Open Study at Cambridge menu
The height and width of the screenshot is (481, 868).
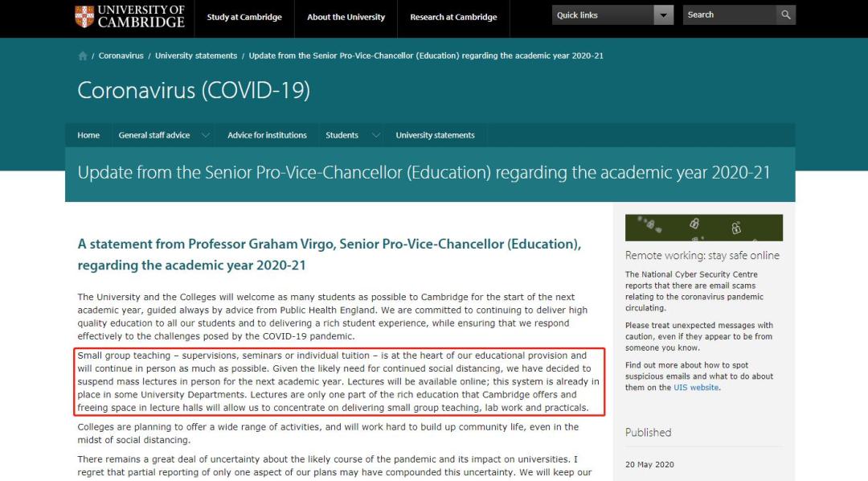tap(244, 17)
